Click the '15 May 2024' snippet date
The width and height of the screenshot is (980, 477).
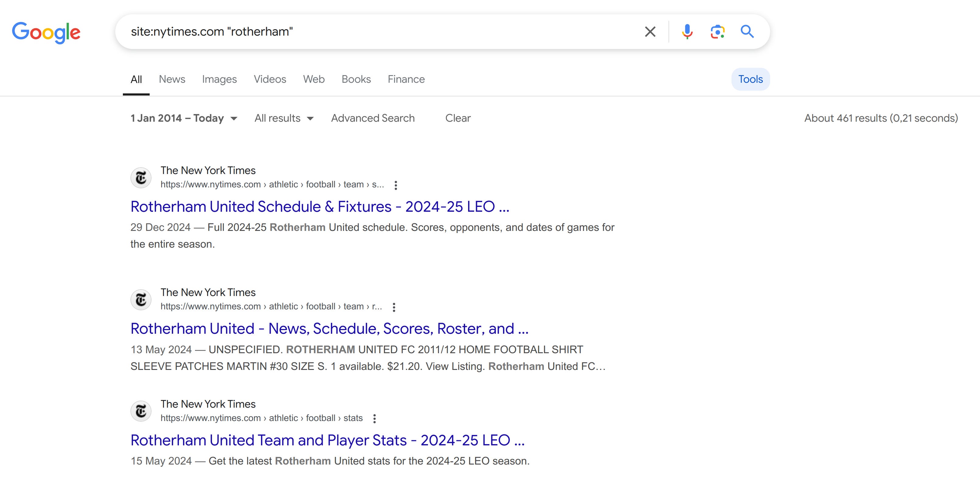tap(161, 461)
